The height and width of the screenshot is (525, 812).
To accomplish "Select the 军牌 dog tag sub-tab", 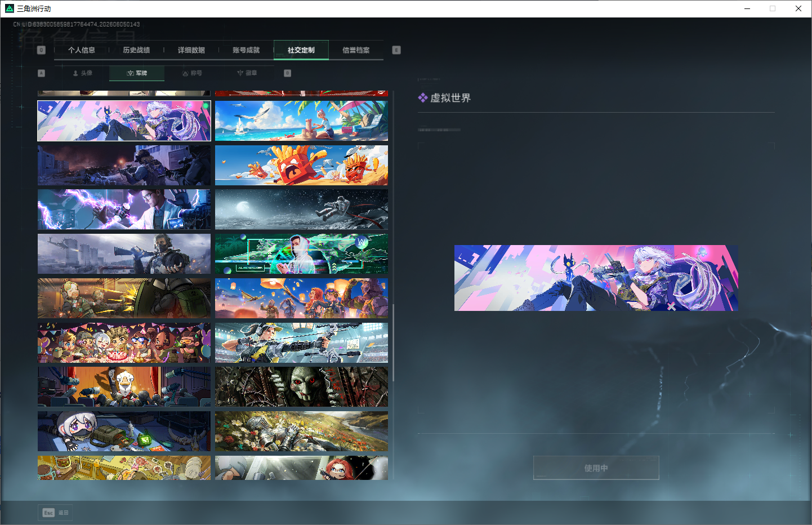I will (x=137, y=73).
